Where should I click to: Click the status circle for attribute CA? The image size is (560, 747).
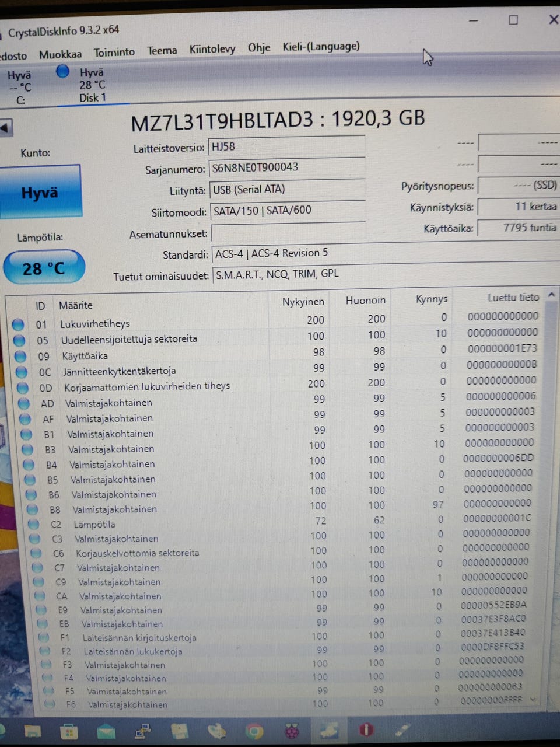click(x=40, y=596)
